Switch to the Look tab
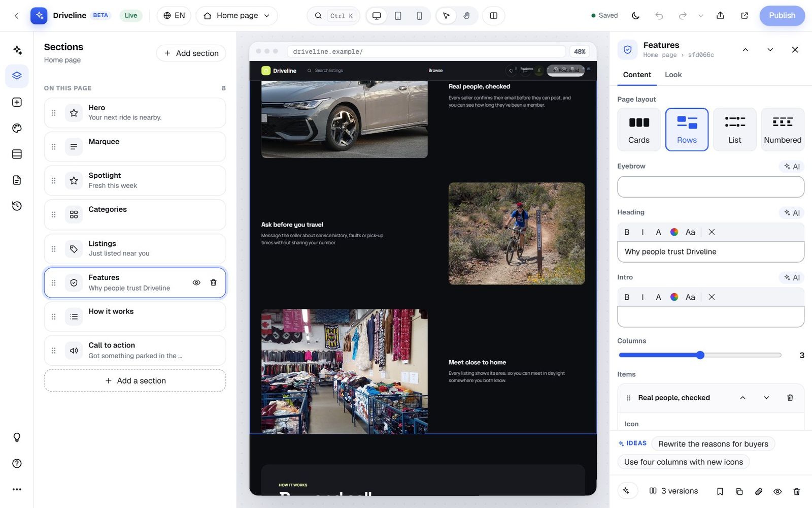Image resolution: width=812 pixels, height=508 pixels. (673, 75)
